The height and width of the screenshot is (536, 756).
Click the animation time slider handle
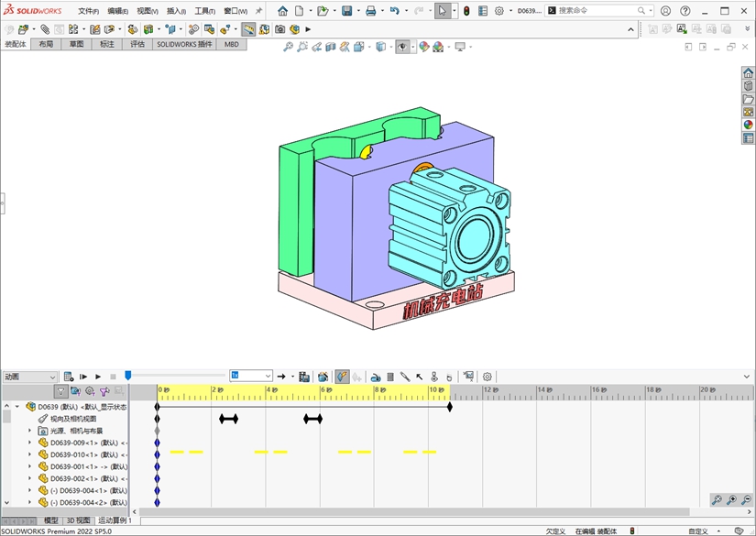click(x=128, y=376)
